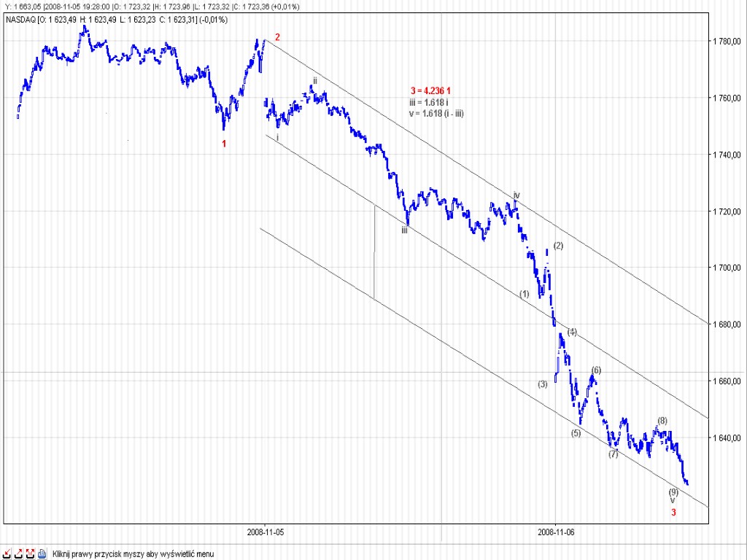747x560 pixels.
Task: Click the subwave label '(1)'
Action: coord(524,295)
